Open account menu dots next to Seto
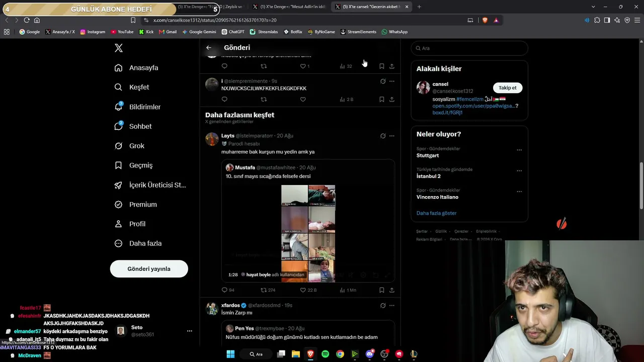The height and width of the screenshot is (362, 644). click(190, 331)
